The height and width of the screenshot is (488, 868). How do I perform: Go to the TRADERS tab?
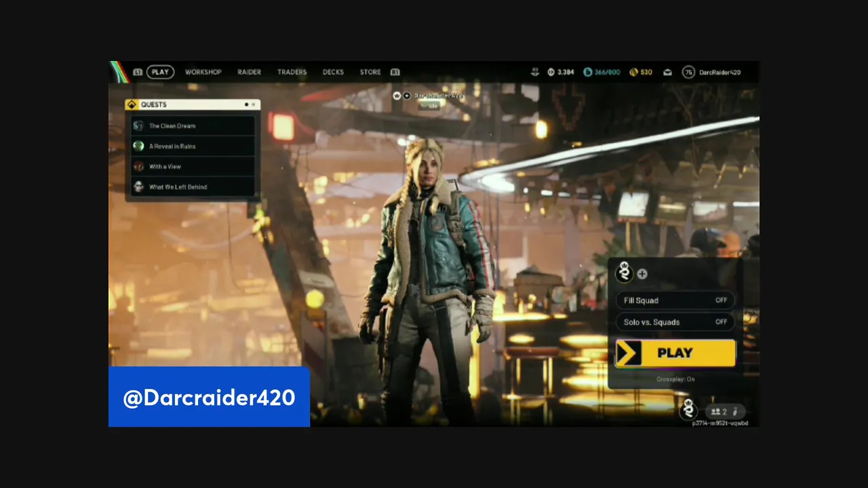[x=292, y=72]
